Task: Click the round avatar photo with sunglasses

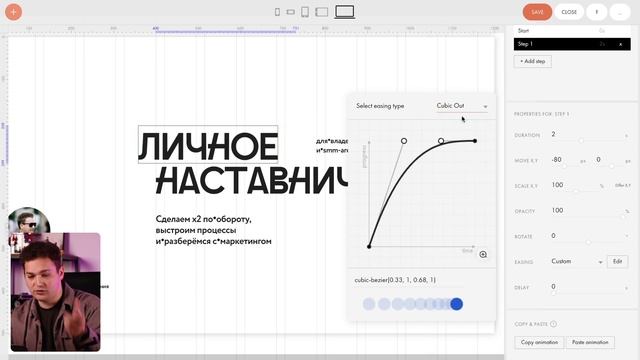Action: click(x=29, y=220)
